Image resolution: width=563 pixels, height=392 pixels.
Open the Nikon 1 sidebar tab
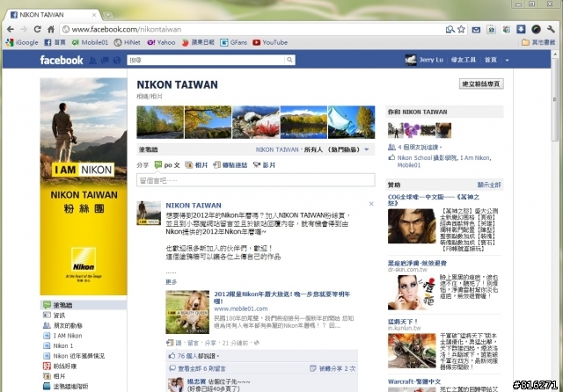[62, 345]
